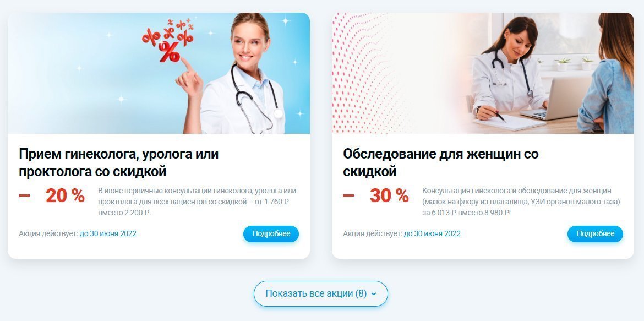Click the red −20 % discount badge
The image size is (644, 321).
52,196
